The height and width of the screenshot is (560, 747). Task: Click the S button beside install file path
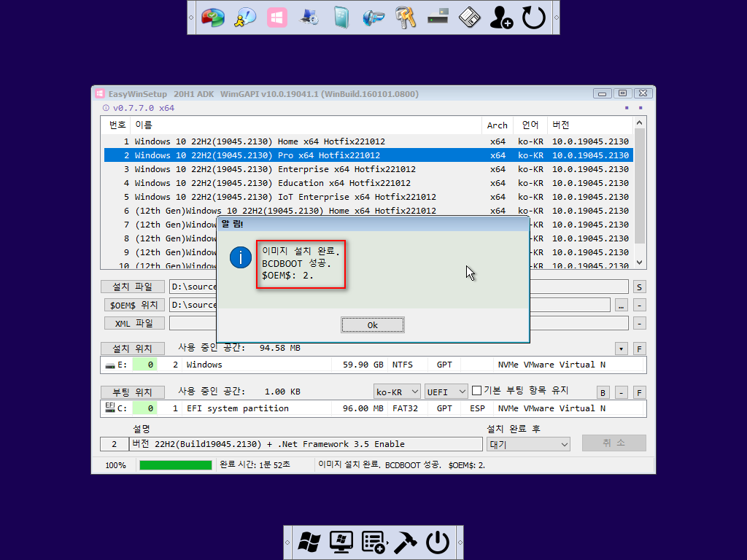tap(639, 287)
